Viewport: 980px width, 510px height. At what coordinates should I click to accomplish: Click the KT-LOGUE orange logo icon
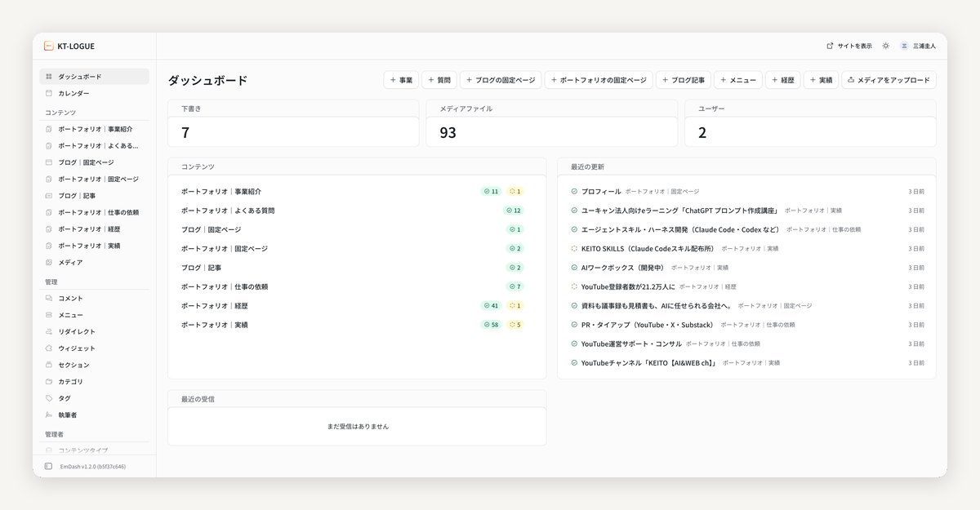tap(49, 47)
